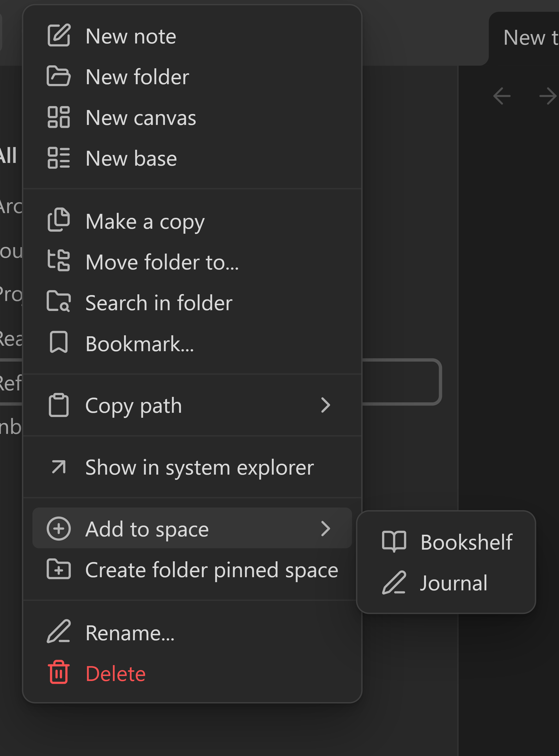Click the Make a copy label
The width and height of the screenshot is (559, 756).
coord(145,222)
